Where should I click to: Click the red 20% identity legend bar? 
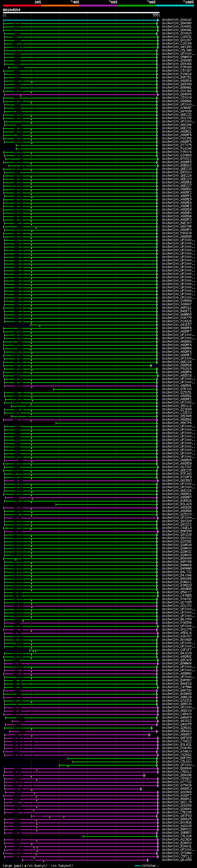click(22, 6)
